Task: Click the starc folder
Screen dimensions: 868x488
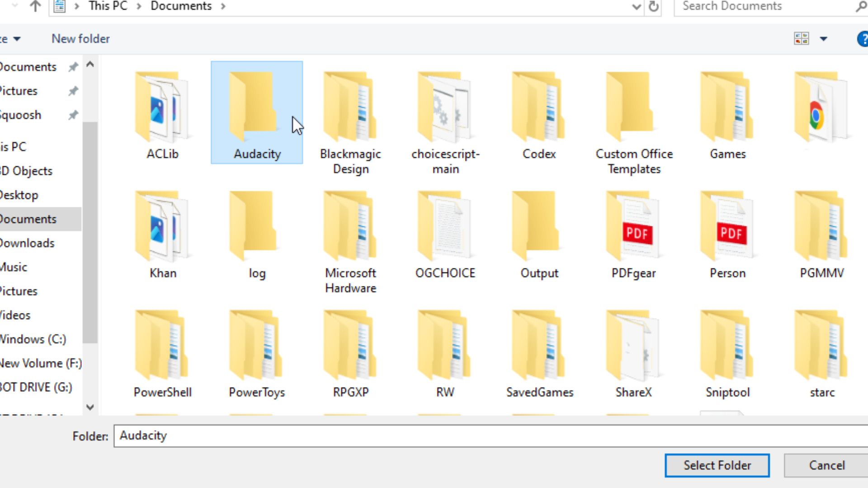Action: tap(821, 354)
